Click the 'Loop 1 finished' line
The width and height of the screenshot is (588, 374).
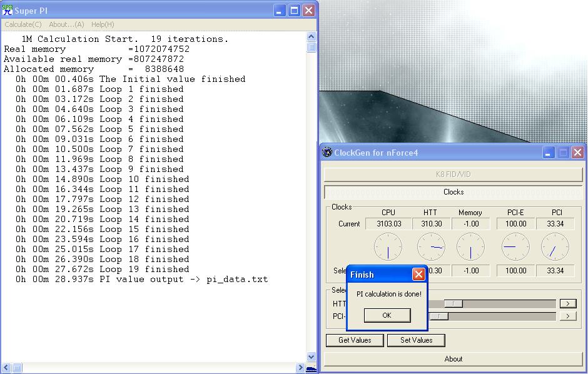(99, 89)
